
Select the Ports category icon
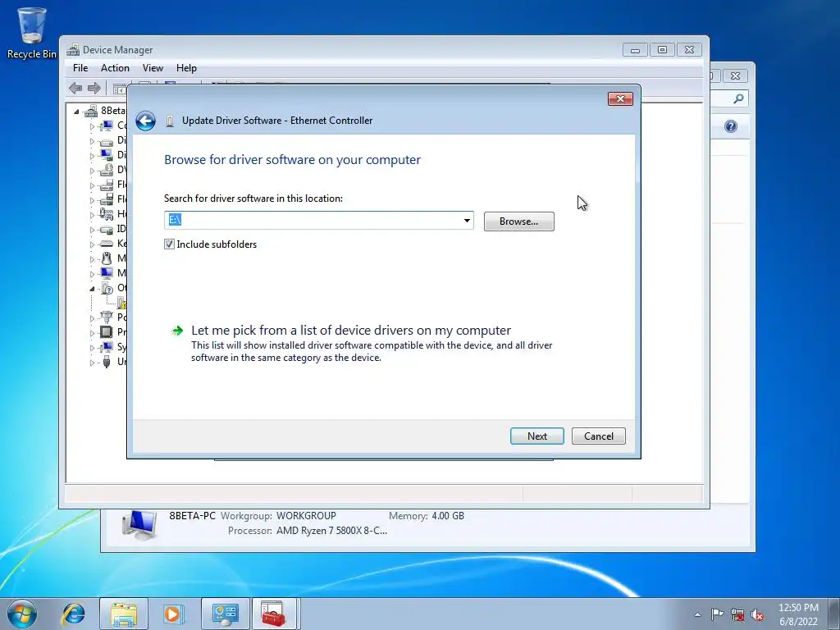tap(107, 317)
